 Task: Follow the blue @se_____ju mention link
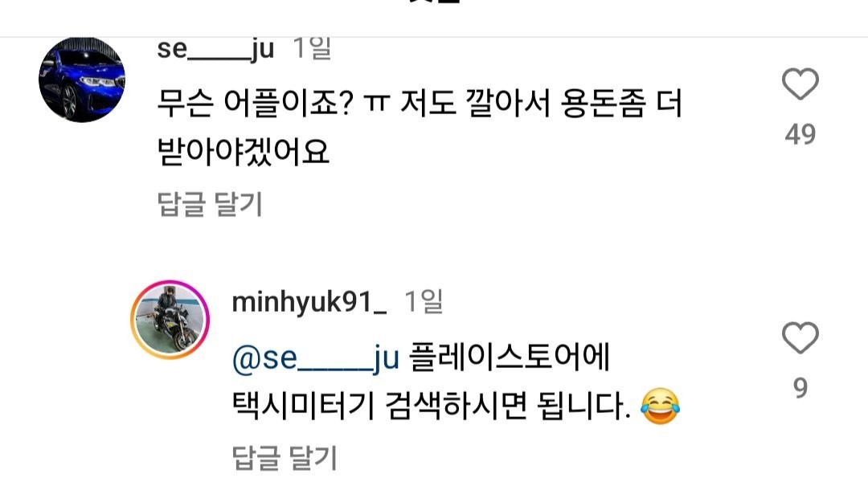coord(316,358)
